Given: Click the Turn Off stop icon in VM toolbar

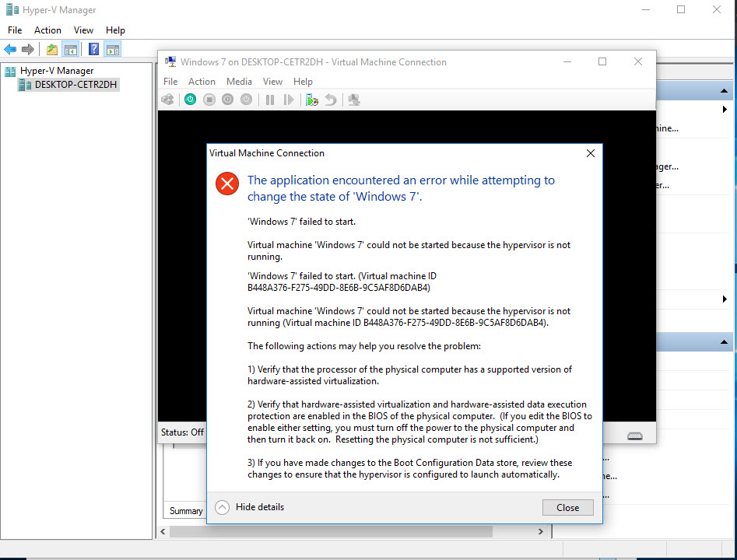Looking at the screenshot, I should pyautogui.click(x=209, y=100).
